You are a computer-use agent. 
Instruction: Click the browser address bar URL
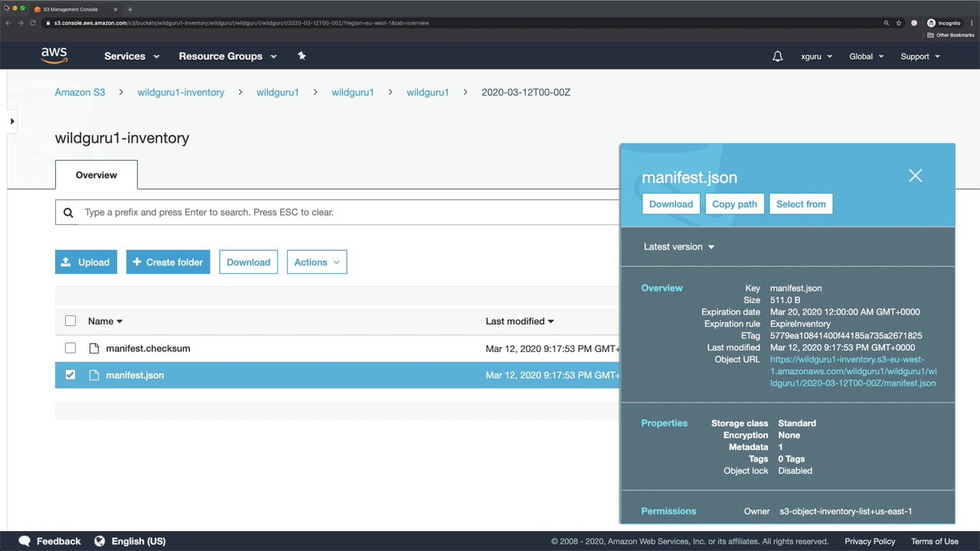click(x=241, y=23)
